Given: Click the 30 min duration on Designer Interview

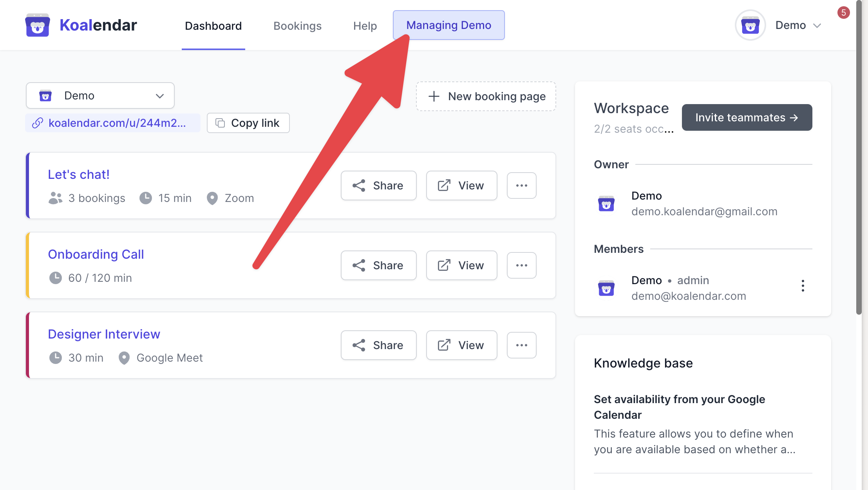Looking at the screenshot, I should pyautogui.click(x=86, y=358).
